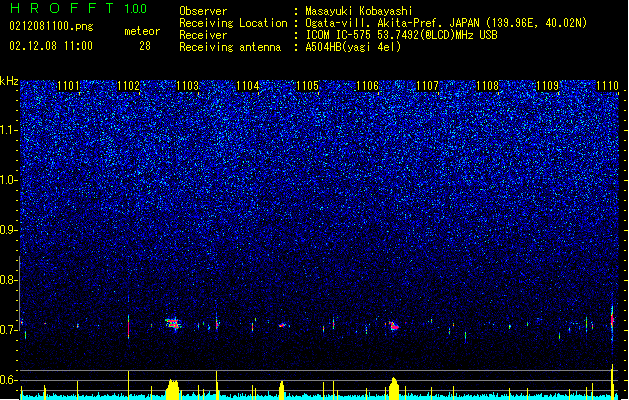Click the 1110 time marker

[607, 86]
